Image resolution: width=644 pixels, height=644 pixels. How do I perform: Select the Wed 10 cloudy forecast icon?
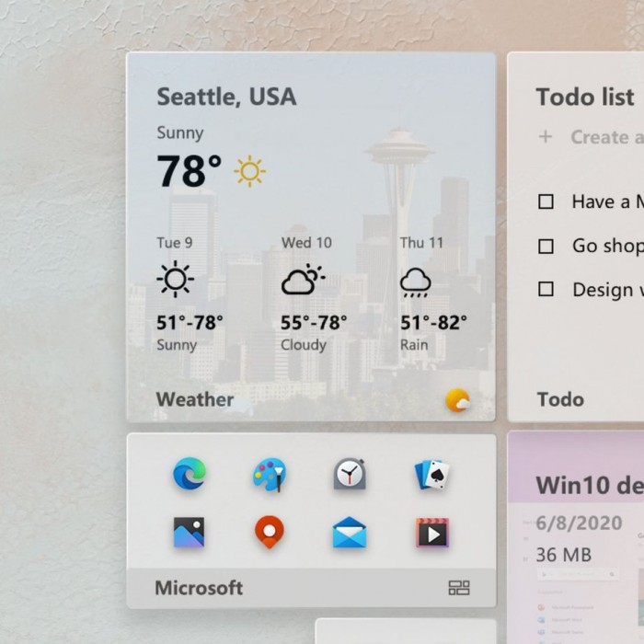303,280
